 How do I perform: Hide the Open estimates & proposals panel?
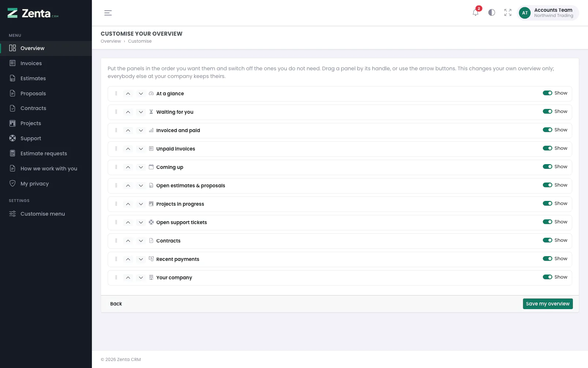coord(548,185)
